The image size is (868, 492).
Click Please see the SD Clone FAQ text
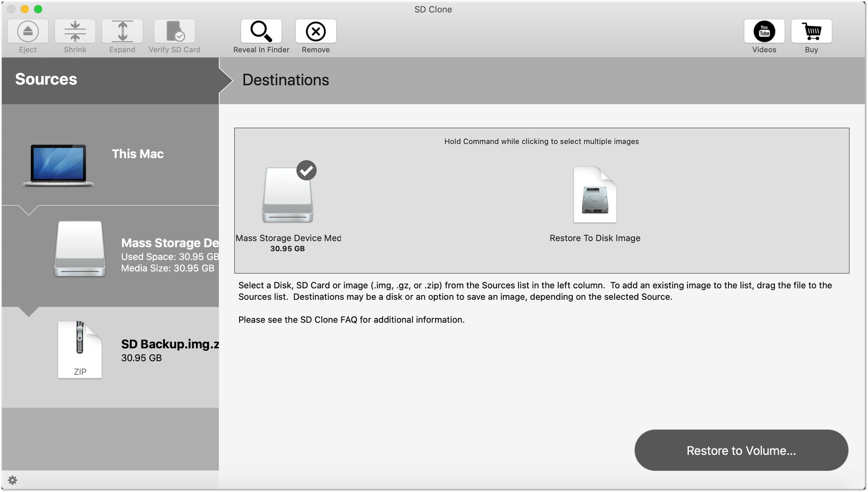[x=351, y=320]
